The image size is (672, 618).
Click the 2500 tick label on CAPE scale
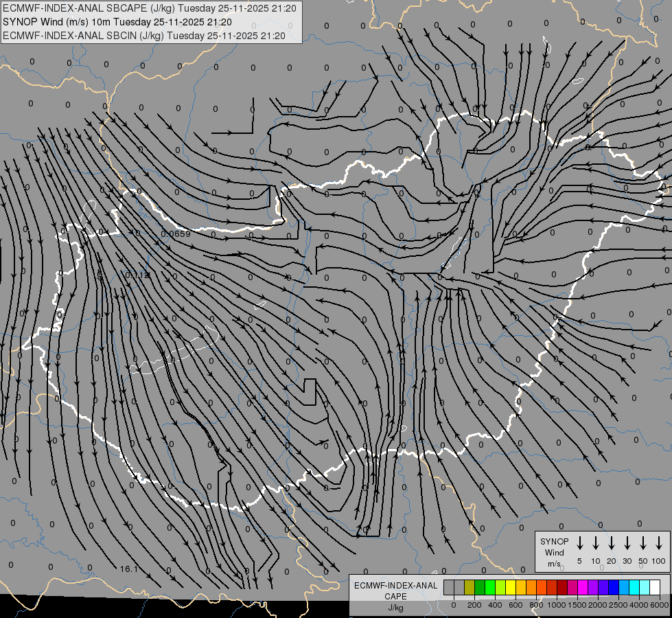(x=618, y=605)
